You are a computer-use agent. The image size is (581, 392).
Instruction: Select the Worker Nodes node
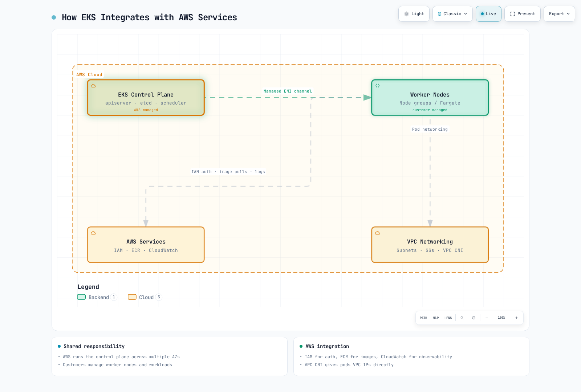[x=430, y=98]
